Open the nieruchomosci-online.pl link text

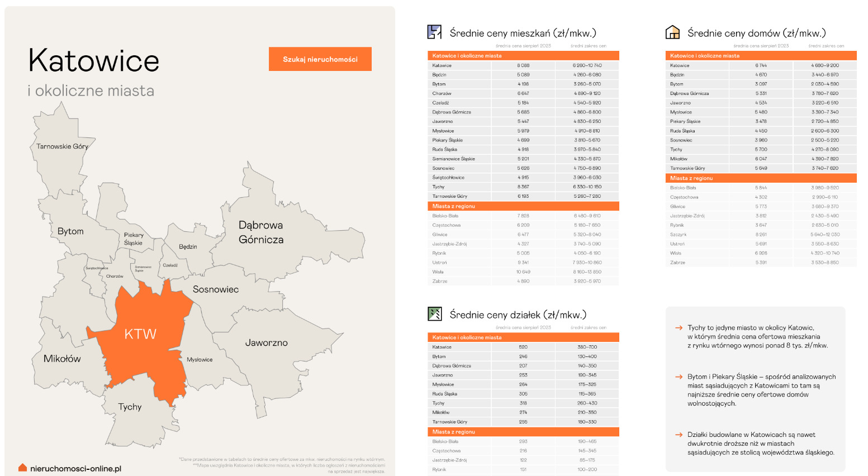click(75, 469)
